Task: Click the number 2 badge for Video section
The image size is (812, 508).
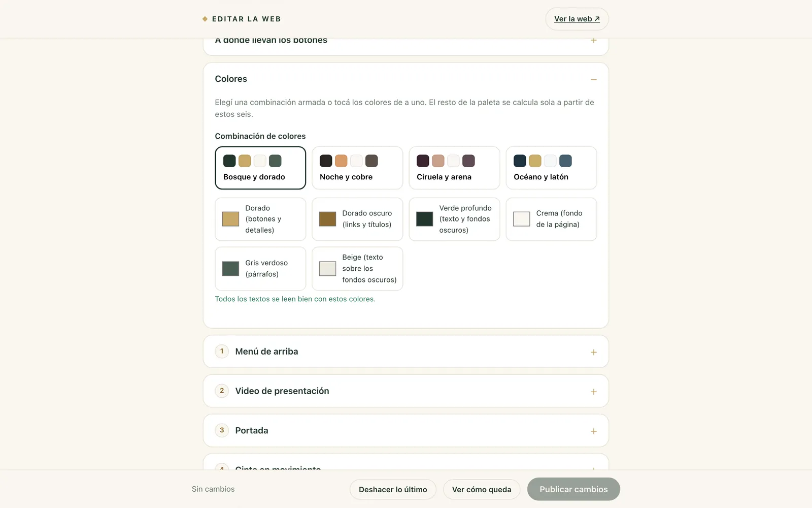Action: coord(222,391)
